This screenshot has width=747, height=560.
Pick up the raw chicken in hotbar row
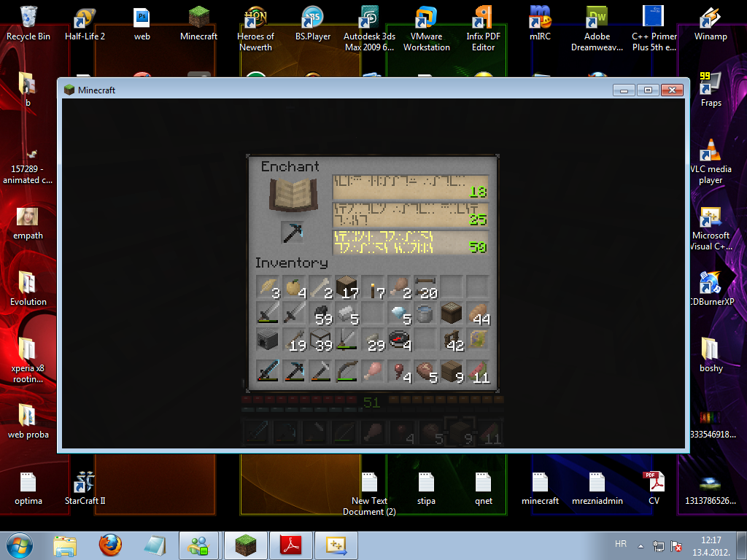coord(373,371)
